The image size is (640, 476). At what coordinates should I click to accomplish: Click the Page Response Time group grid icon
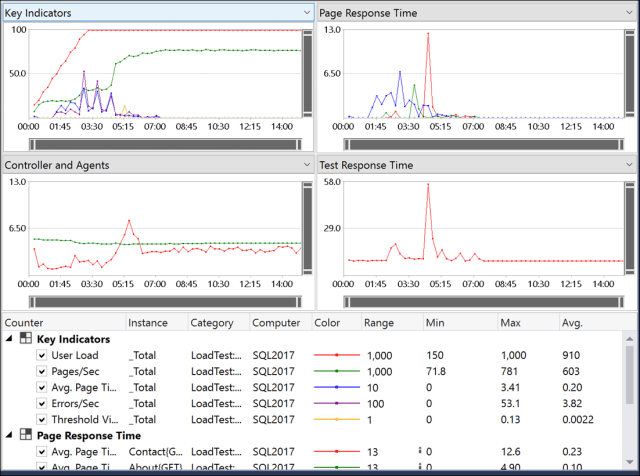[25, 436]
